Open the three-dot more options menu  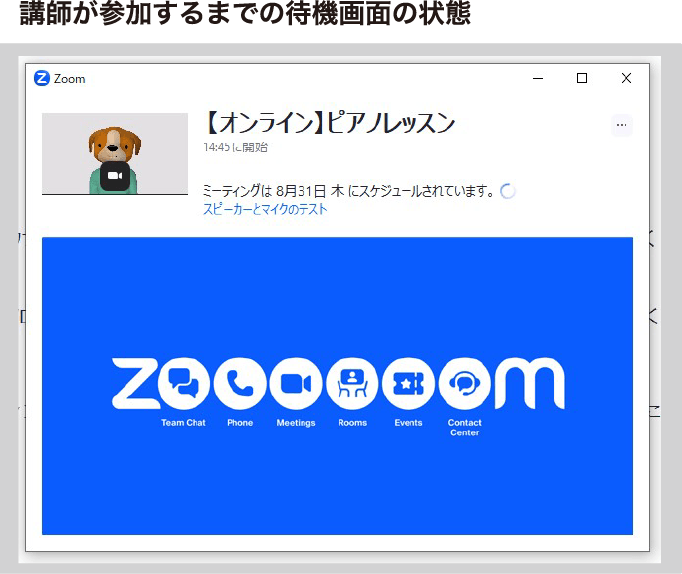tap(622, 125)
